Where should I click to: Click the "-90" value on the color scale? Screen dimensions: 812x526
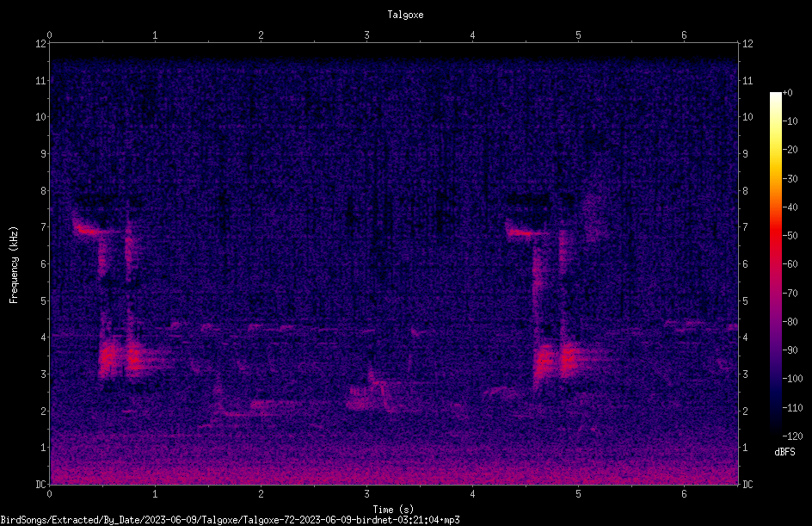pos(790,350)
